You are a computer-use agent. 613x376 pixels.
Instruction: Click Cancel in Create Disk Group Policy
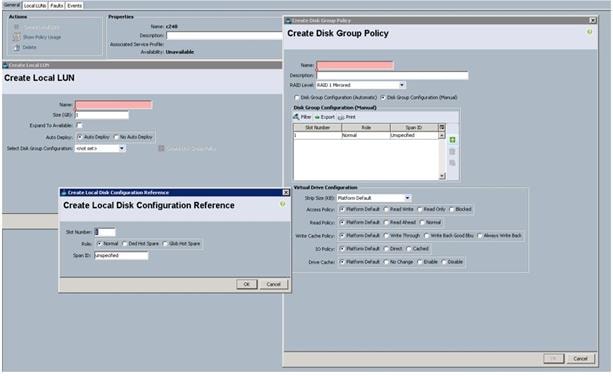(x=581, y=358)
